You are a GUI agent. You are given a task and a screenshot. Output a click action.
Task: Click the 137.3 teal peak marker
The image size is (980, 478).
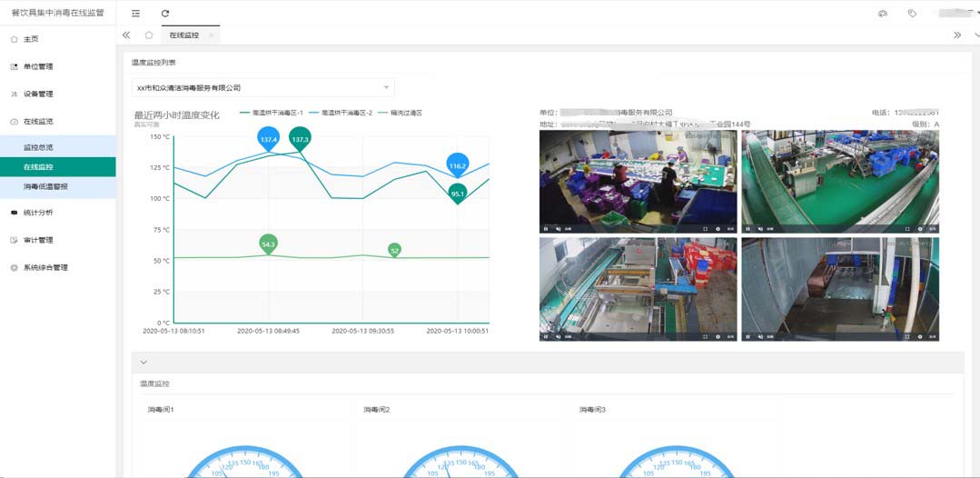[x=300, y=138]
